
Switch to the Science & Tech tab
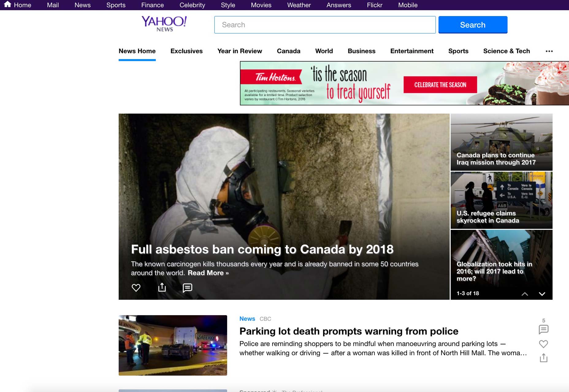506,51
